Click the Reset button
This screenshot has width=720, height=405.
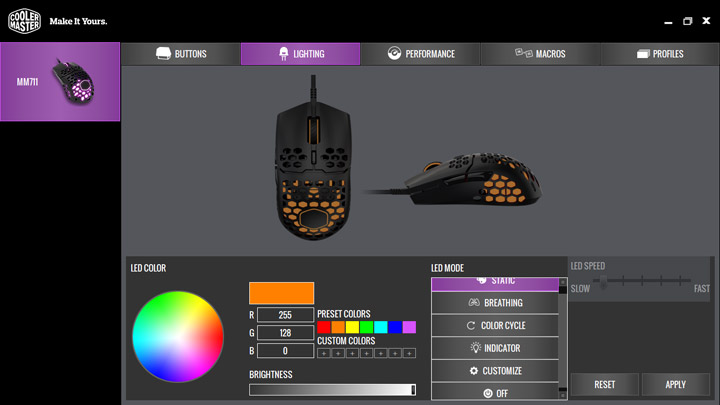(604, 384)
